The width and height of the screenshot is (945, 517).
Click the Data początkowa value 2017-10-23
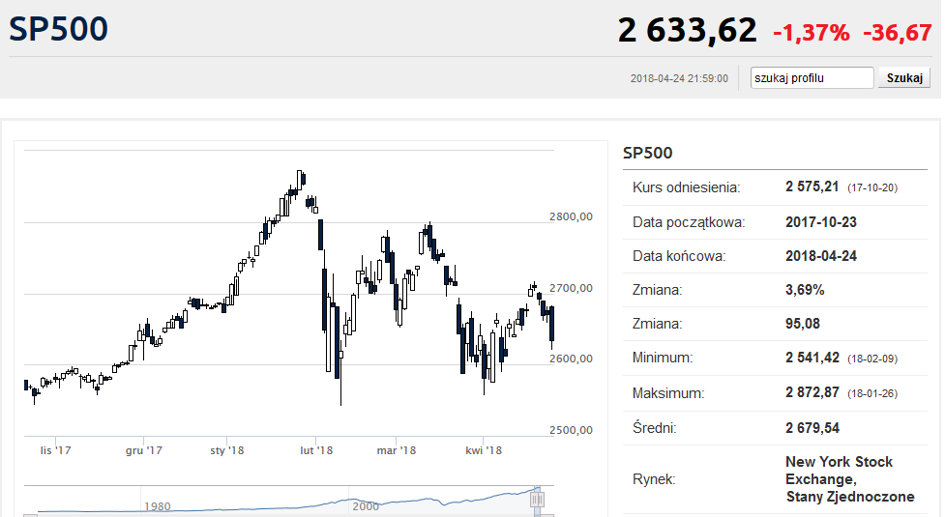[x=821, y=222]
